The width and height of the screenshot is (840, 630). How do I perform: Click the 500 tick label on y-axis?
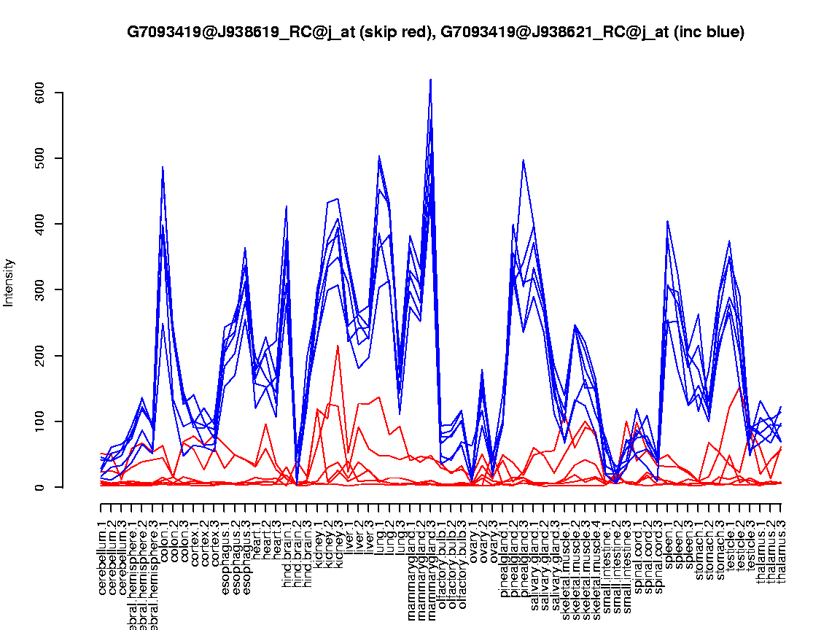(41, 158)
